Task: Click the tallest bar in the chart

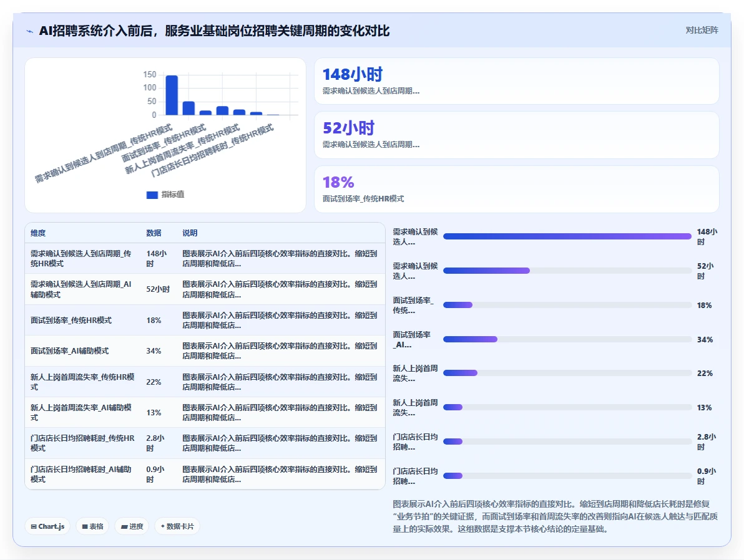Action: [172, 95]
